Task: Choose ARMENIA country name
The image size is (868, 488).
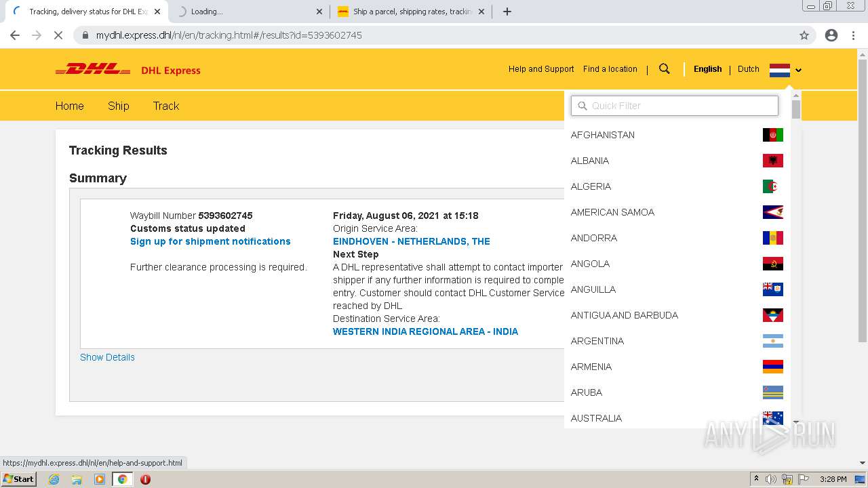Action: pyautogui.click(x=591, y=367)
